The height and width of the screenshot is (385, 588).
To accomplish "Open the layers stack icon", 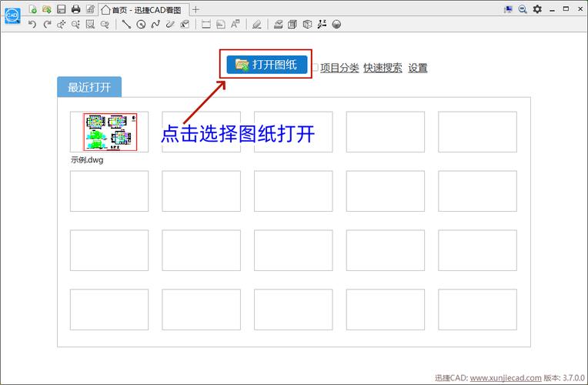I will coord(279,25).
